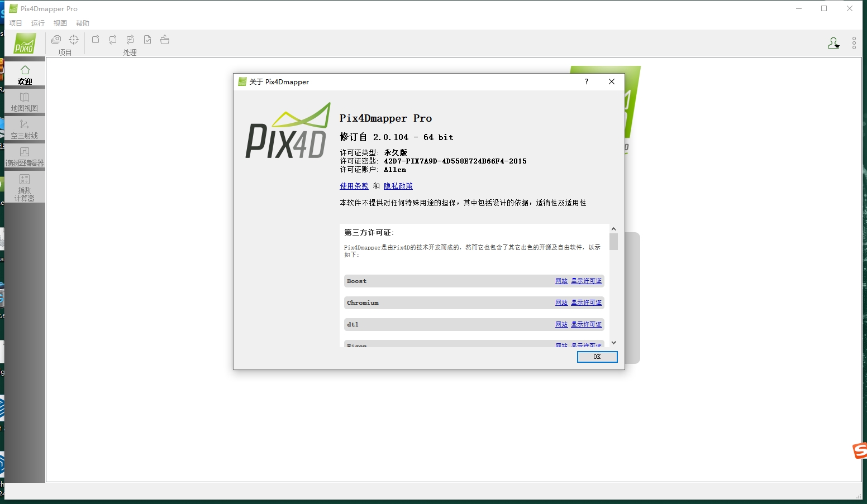The height and width of the screenshot is (504, 867).
Task: Open the 指数计算器 index calculator
Action: click(x=25, y=187)
